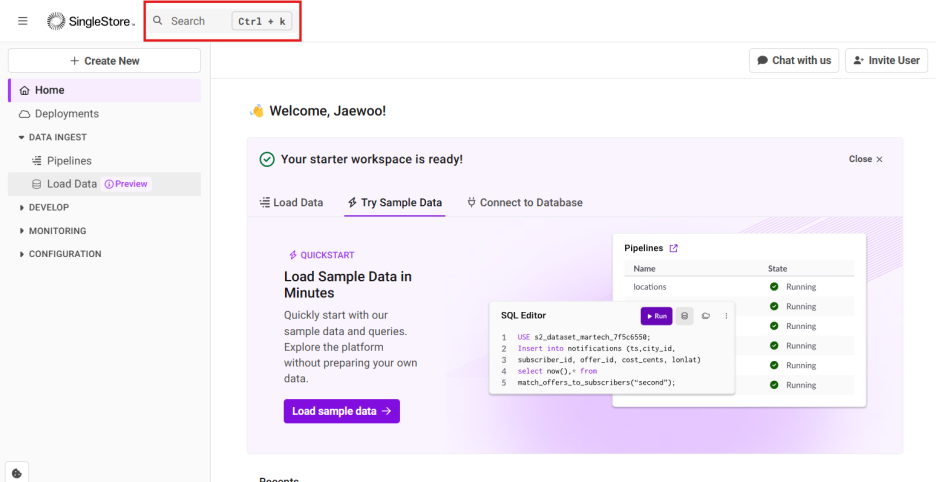Click the Name column header
Image resolution: width=936 pixels, height=482 pixels.
pos(644,269)
